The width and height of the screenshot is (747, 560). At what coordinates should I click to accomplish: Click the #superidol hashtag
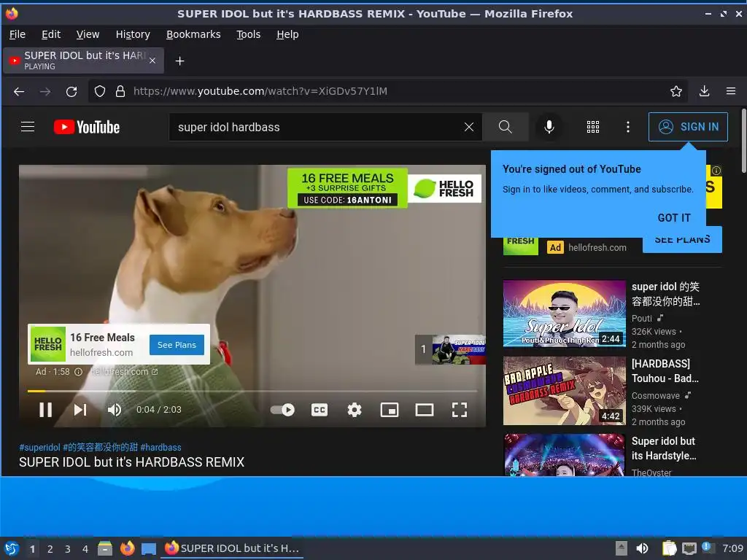click(x=39, y=447)
